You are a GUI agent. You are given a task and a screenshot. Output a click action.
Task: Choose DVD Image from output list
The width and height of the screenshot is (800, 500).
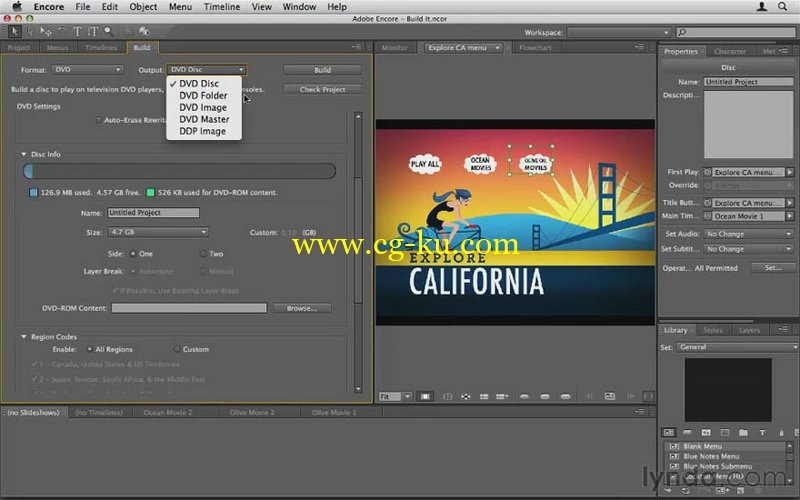[204, 107]
